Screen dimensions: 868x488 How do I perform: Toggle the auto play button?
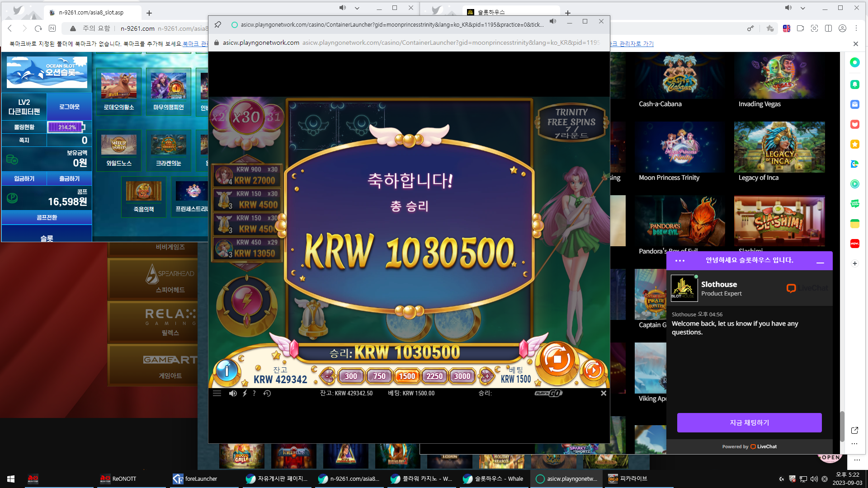click(593, 371)
